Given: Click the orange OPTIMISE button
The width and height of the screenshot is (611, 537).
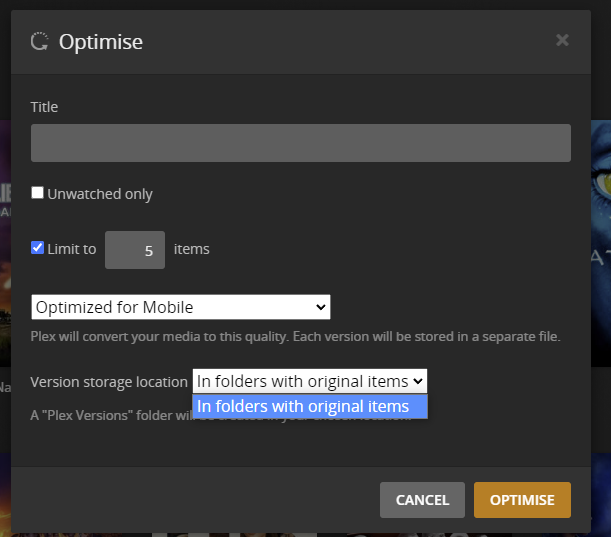Looking at the screenshot, I should (522, 500).
